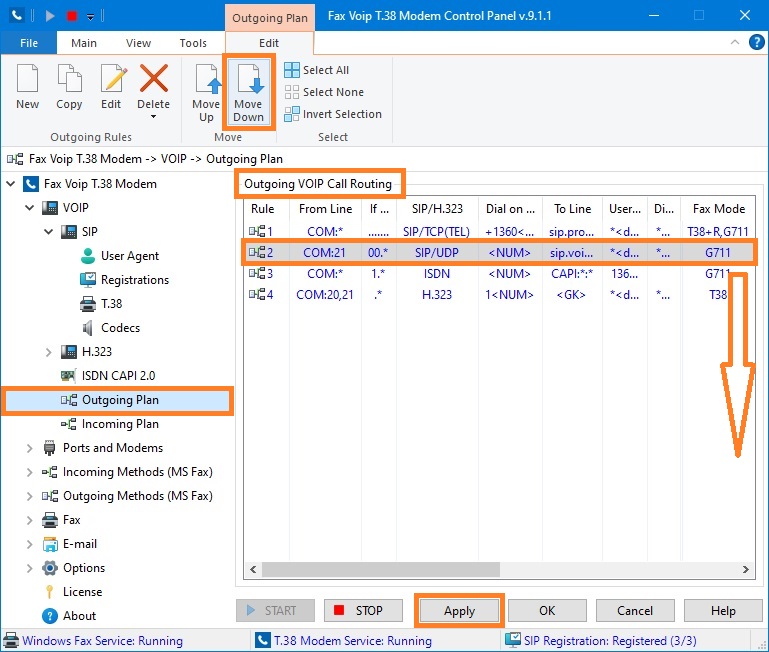Click the SIP node phone icon
Viewport: 769px width, 652px height.
pos(69,232)
